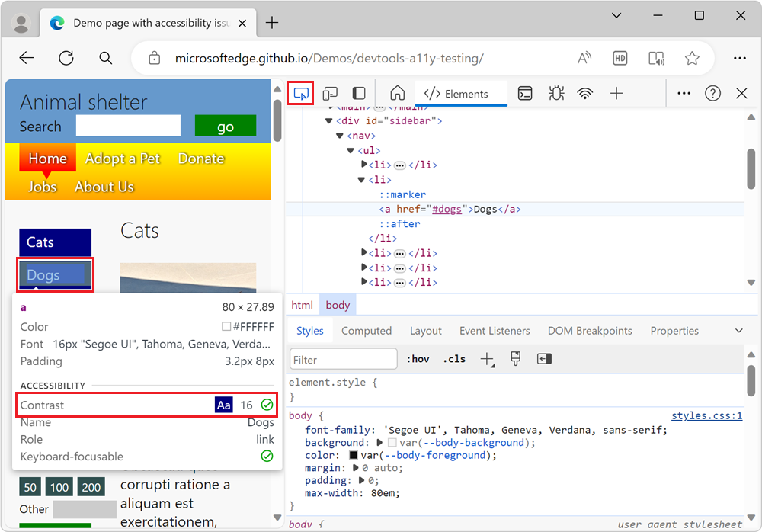
Task: Collapse the nav element in DOM tree
Action: pos(340,135)
